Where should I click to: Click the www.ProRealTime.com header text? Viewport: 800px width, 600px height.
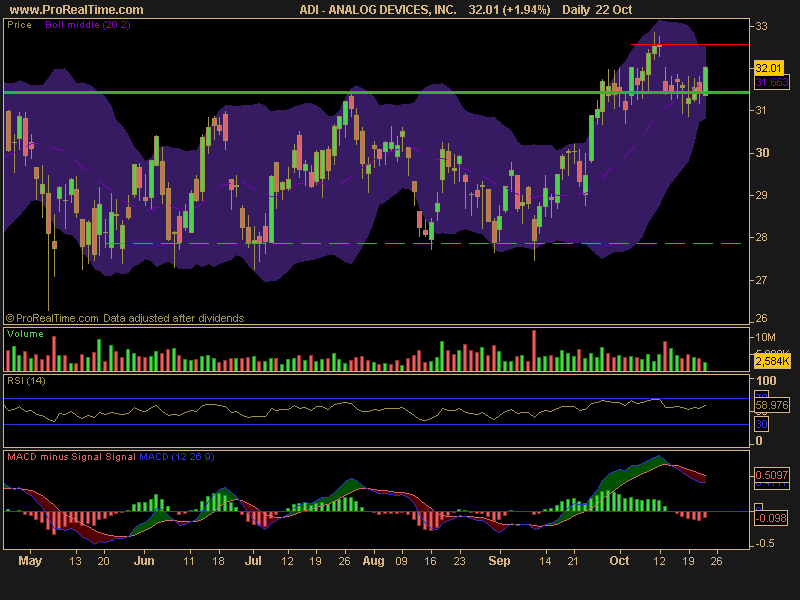pyautogui.click(x=77, y=10)
